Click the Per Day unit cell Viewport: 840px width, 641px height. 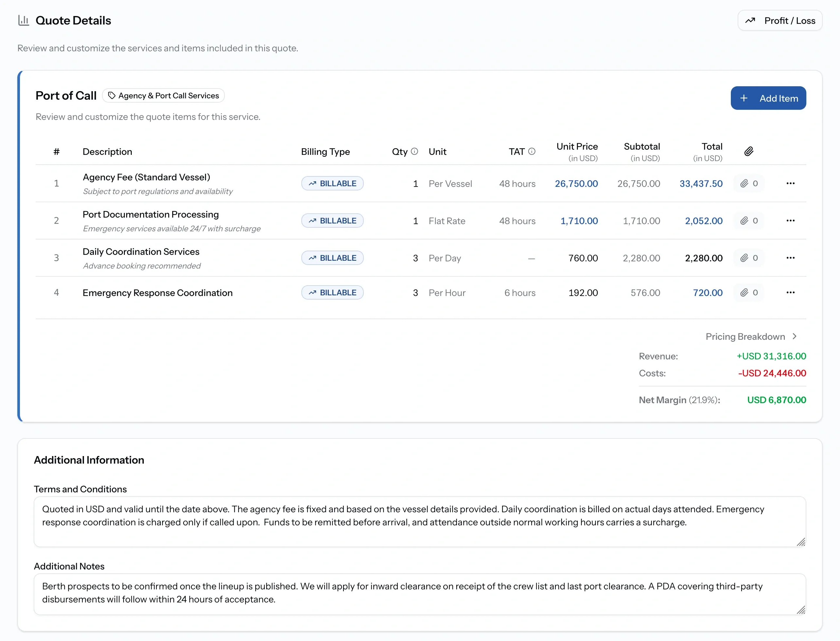pyautogui.click(x=445, y=258)
